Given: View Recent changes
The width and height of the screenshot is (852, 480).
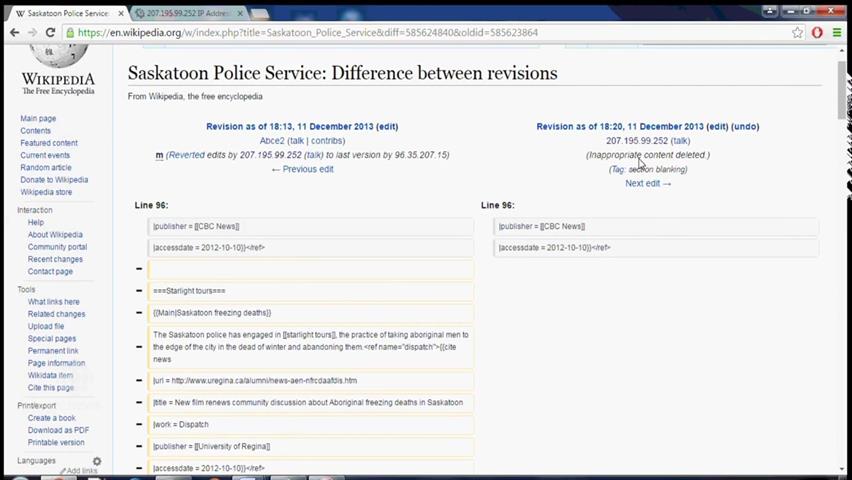Looking at the screenshot, I should click(55, 259).
